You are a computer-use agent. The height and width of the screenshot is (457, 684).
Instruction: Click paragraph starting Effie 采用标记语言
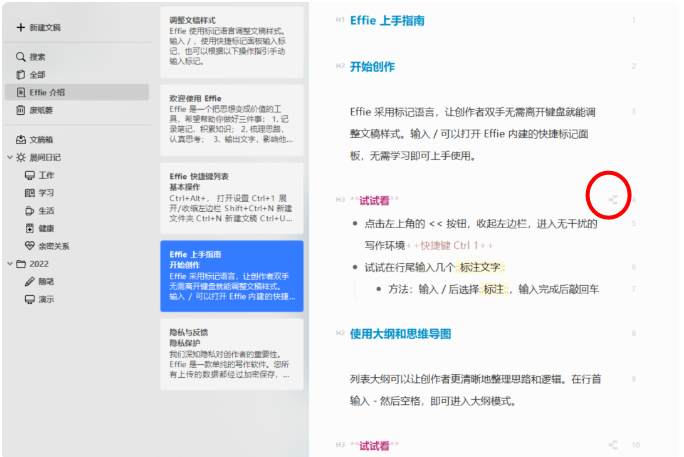tap(473, 134)
